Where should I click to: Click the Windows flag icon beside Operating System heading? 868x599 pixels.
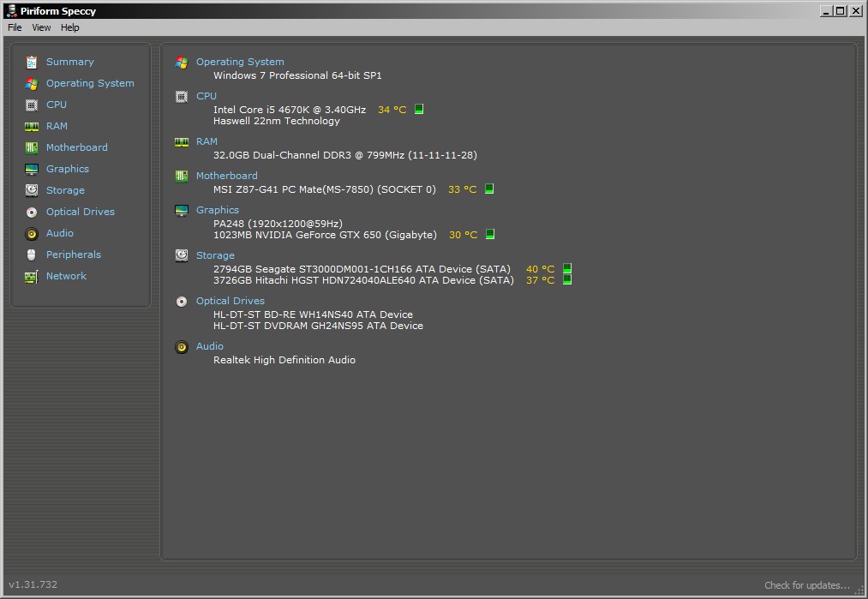point(182,63)
